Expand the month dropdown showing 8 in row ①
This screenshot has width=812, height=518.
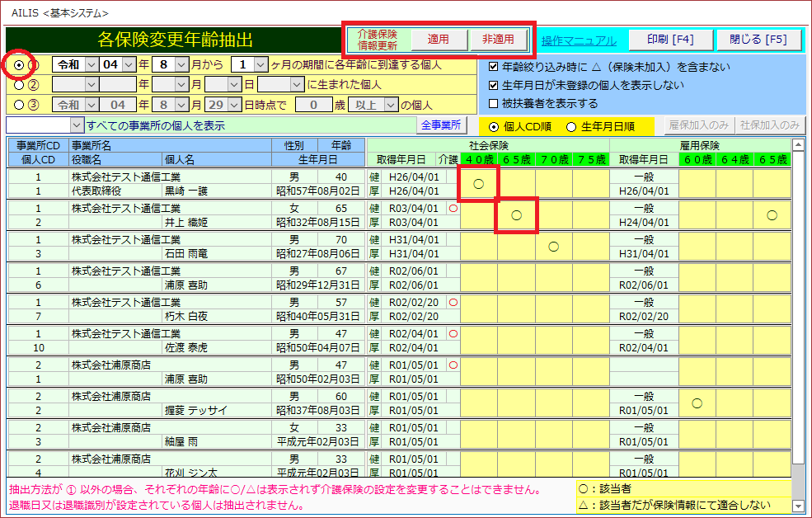pos(183,64)
